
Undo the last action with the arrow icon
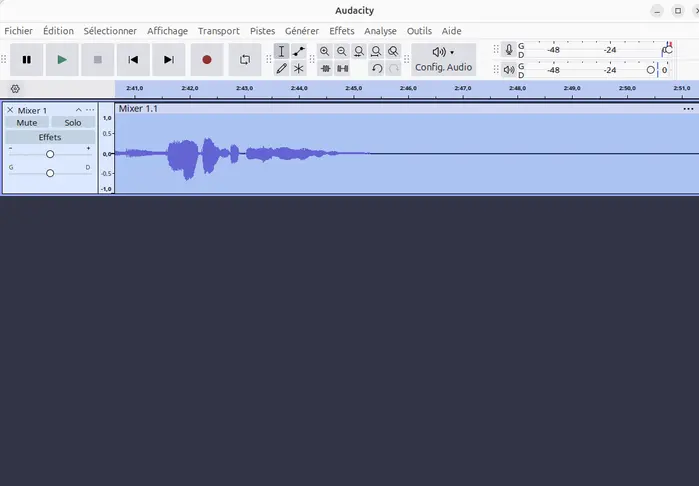pos(377,69)
